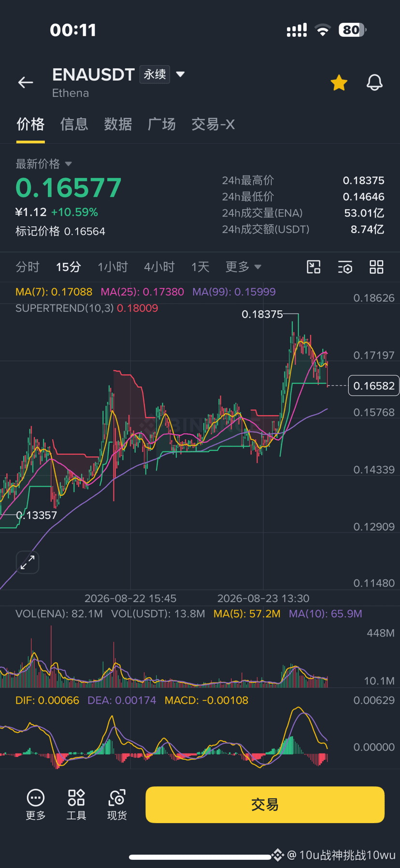Screen dimensions: 400x868
Task: Switch to the 交易-X tab
Action: click(213, 124)
